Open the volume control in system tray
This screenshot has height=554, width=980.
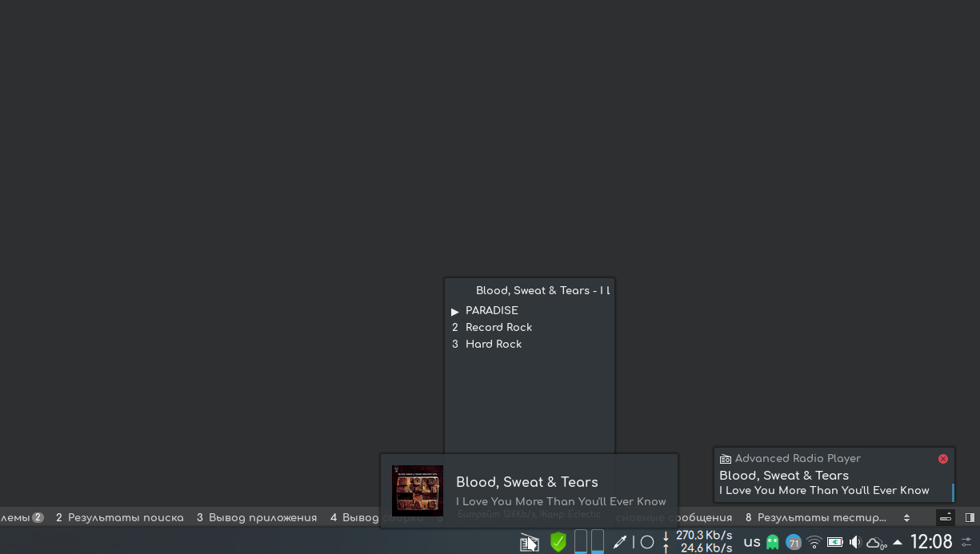pyautogui.click(x=854, y=542)
